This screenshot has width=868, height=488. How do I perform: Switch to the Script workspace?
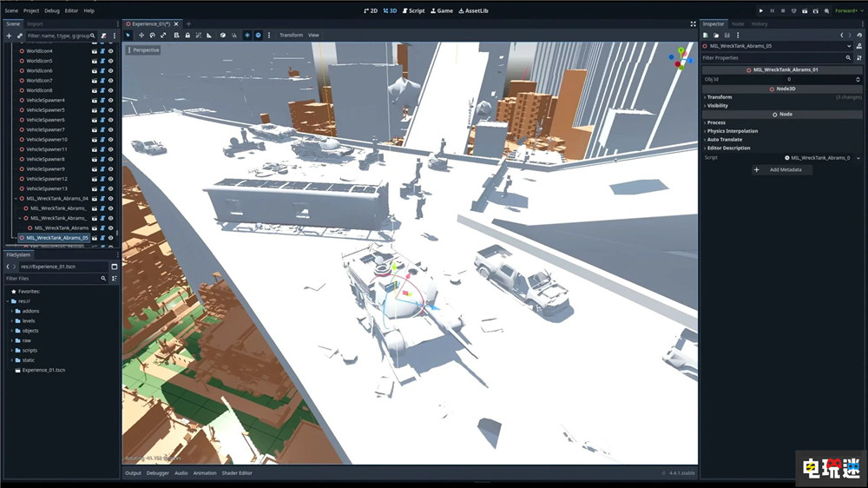[x=413, y=10]
